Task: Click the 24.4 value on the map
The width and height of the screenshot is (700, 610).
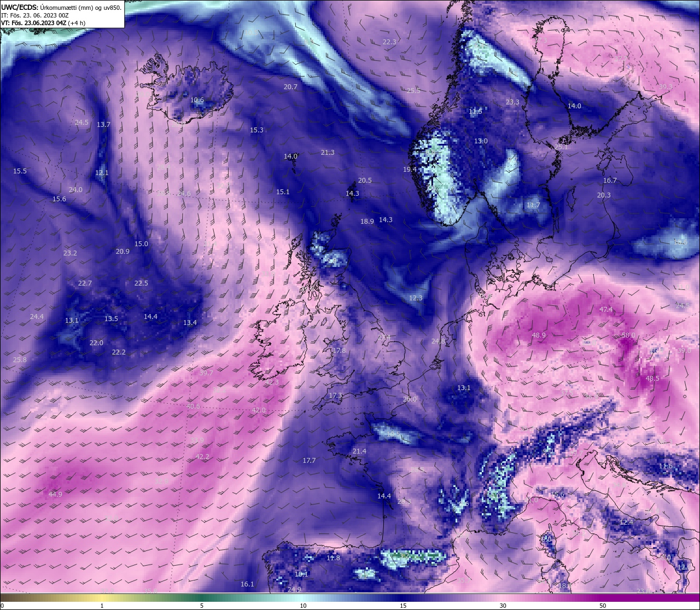Action: 37,317
